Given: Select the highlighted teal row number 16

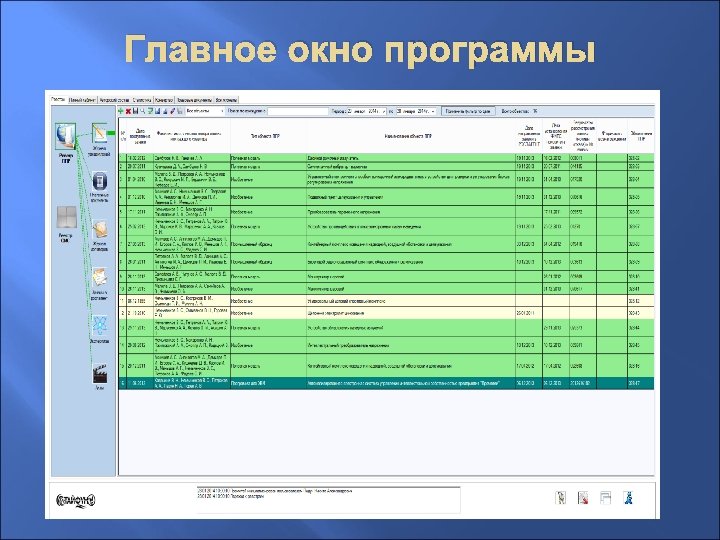Looking at the screenshot, I should click(386, 383).
